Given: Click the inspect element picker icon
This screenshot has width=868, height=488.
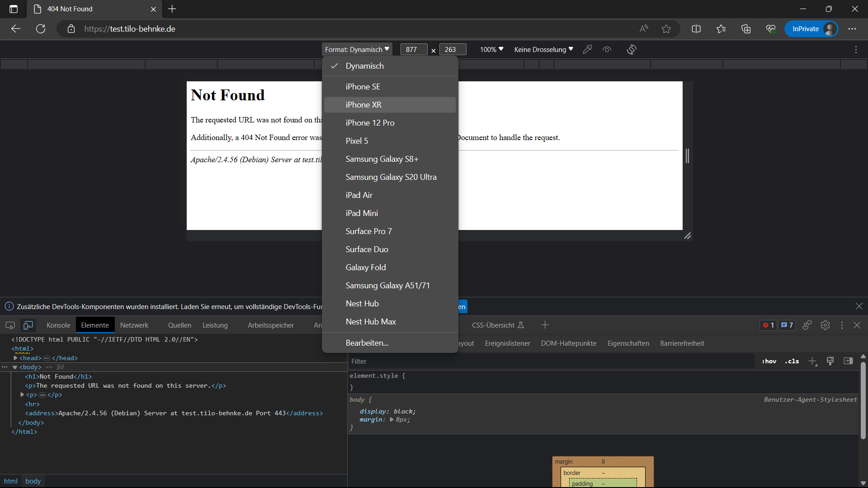Looking at the screenshot, I should tap(10, 325).
